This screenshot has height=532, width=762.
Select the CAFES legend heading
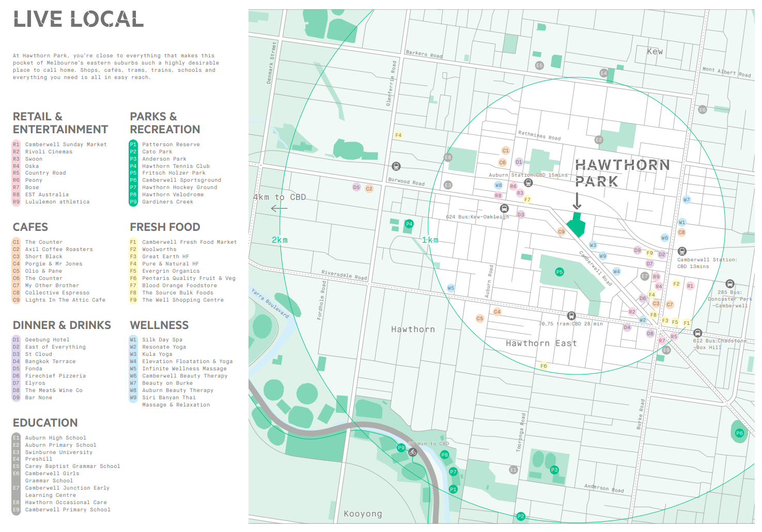30,227
